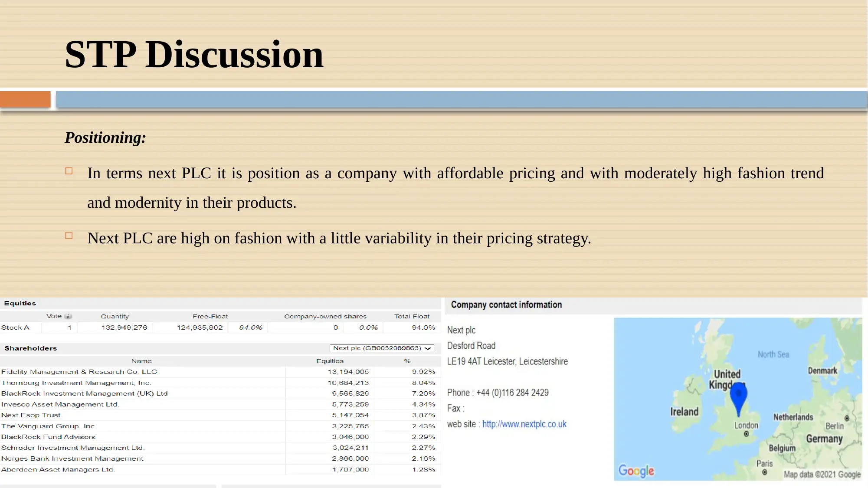Click the Quantity column header

(x=115, y=317)
